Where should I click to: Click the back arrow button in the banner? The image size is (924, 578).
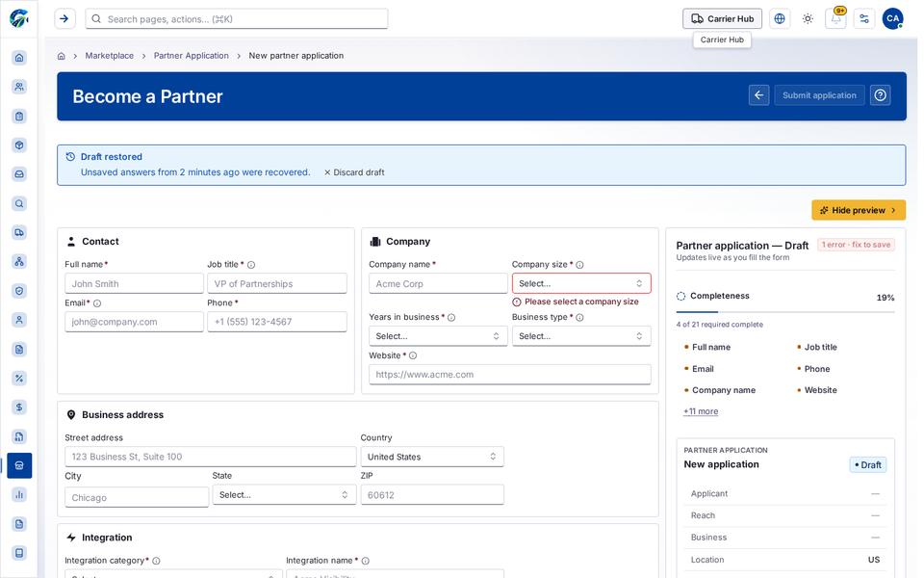[759, 95]
